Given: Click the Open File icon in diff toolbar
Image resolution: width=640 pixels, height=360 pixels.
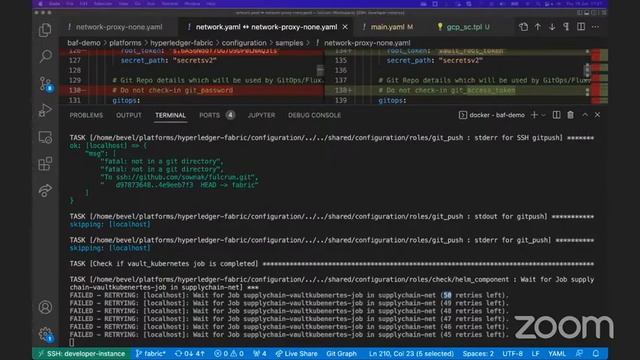Looking at the screenshot, I should coord(523,27).
